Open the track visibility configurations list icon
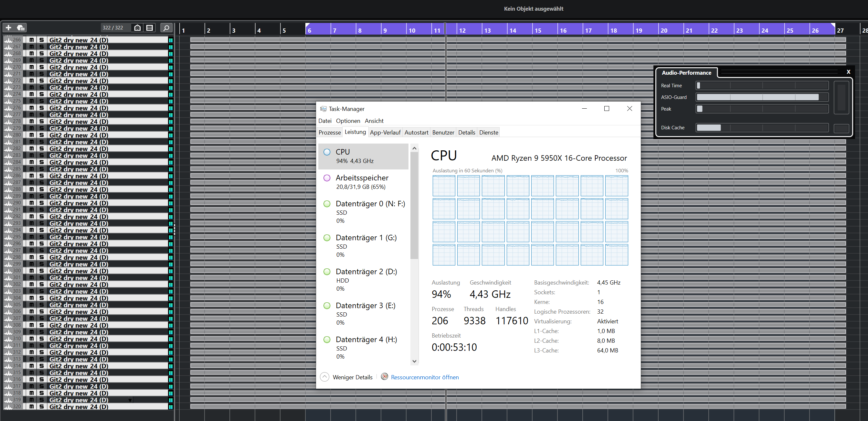This screenshot has width=868, height=421. pos(150,27)
